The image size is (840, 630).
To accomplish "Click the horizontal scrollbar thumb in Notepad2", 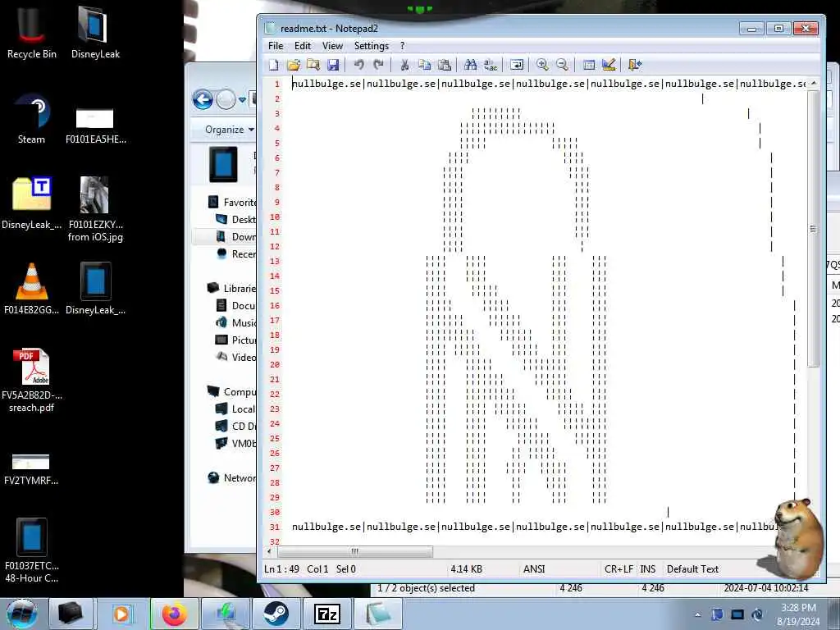I will click(354, 551).
